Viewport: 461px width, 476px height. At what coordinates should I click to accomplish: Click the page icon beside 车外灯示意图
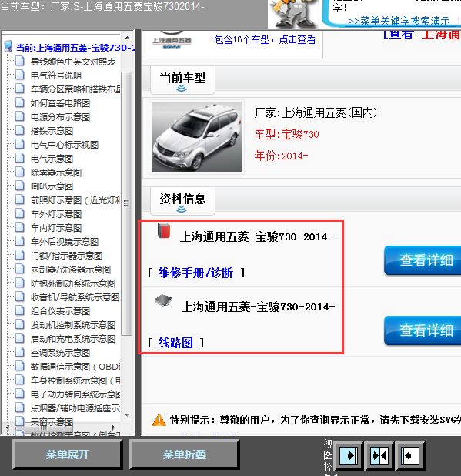pyautogui.click(x=20, y=213)
